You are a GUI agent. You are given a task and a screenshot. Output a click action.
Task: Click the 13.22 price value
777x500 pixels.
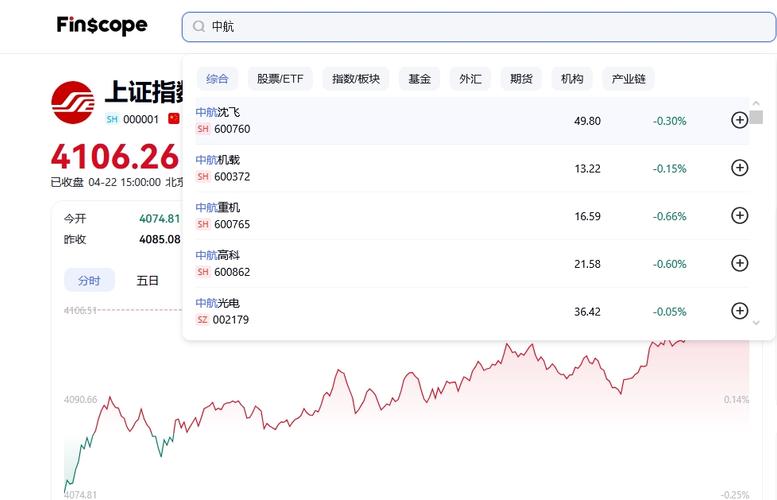point(587,168)
